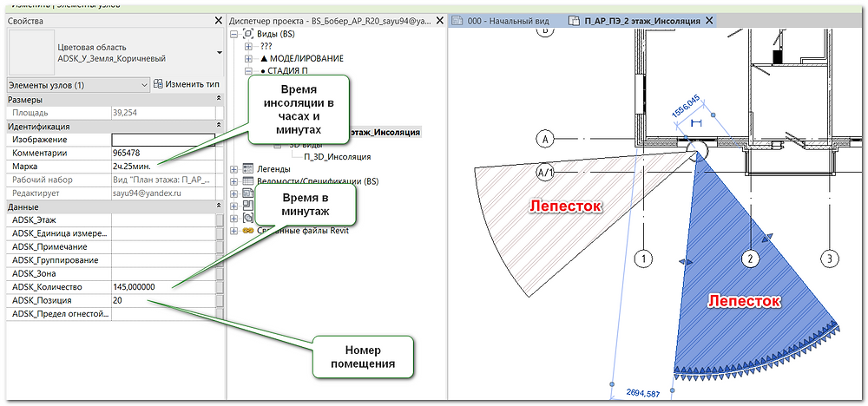Close the П_АР_ПЭ_2 этаж_Инсоляция tab

click(x=708, y=21)
